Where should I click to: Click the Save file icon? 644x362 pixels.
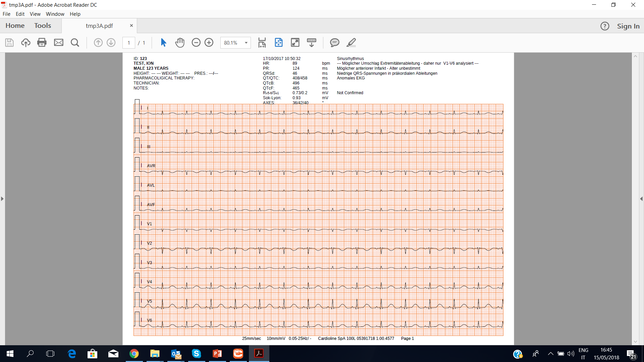pos(9,43)
